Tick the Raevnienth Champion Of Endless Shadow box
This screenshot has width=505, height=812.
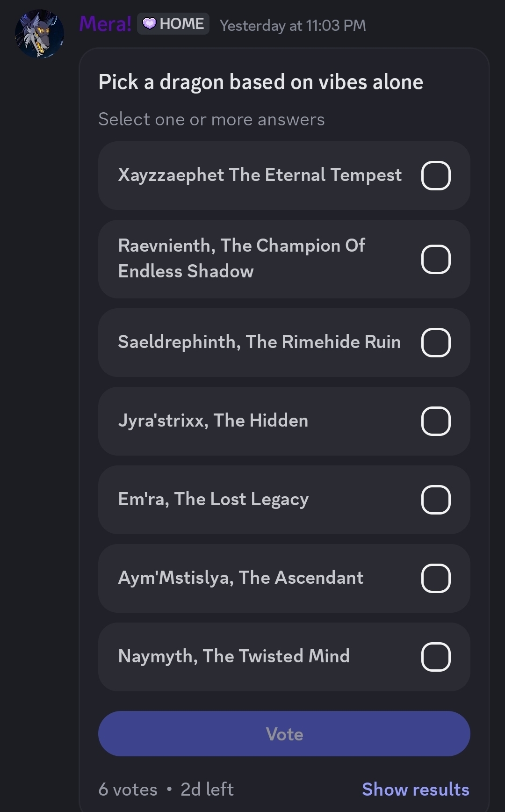coord(436,259)
